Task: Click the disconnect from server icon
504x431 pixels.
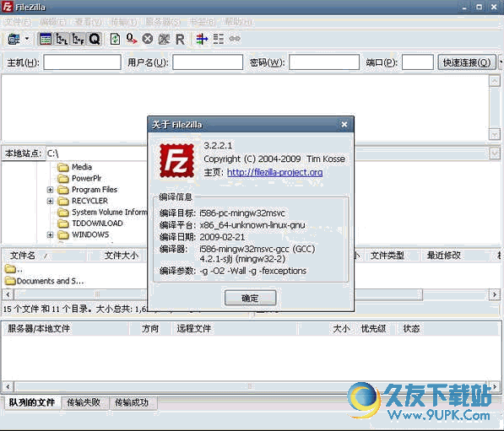Action: [x=164, y=39]
